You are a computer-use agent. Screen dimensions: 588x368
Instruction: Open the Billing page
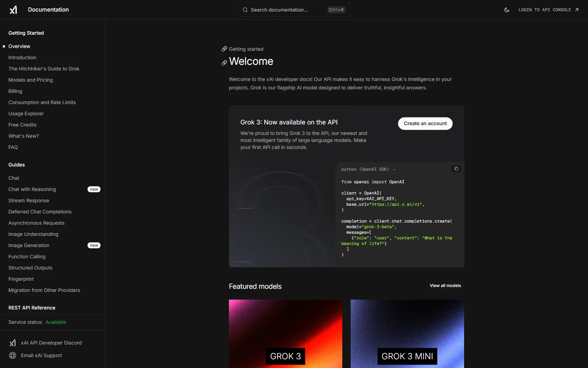[15, 91]
